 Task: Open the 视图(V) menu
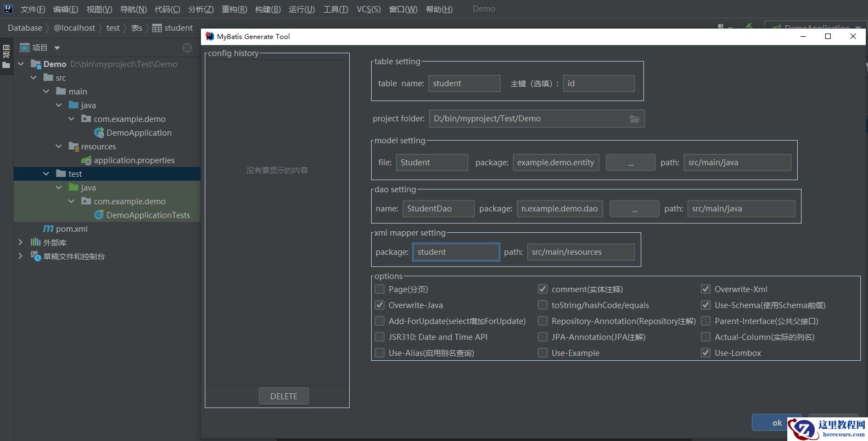99,9
